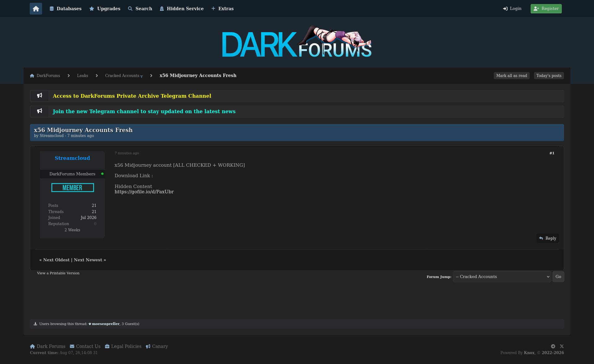Click the Knox footer link
594x364 pixels.
point(529,353)
